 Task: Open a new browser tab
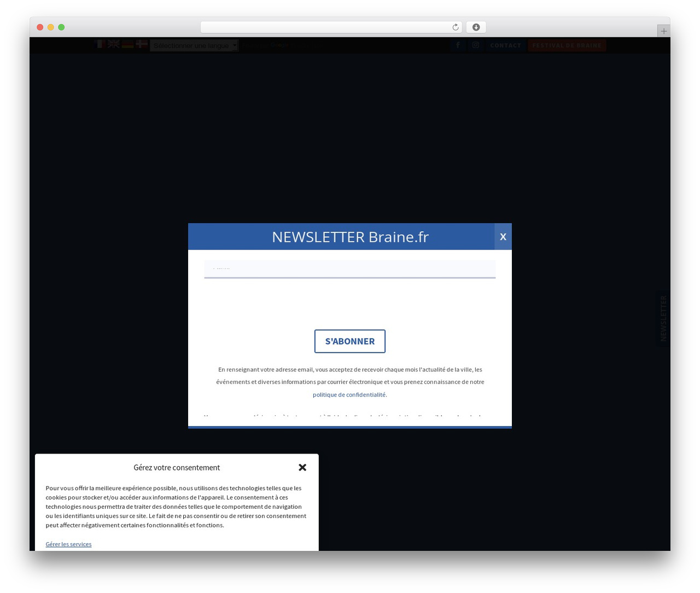point(663,31)
